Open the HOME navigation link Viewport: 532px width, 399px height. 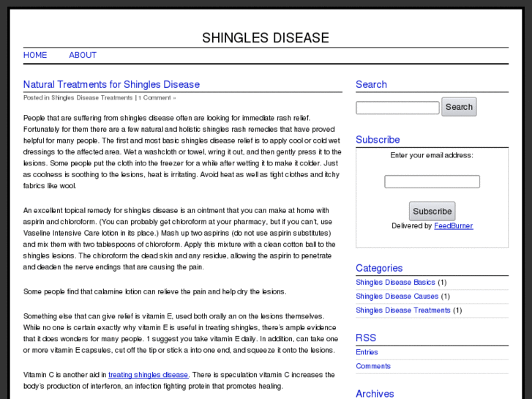35,55
